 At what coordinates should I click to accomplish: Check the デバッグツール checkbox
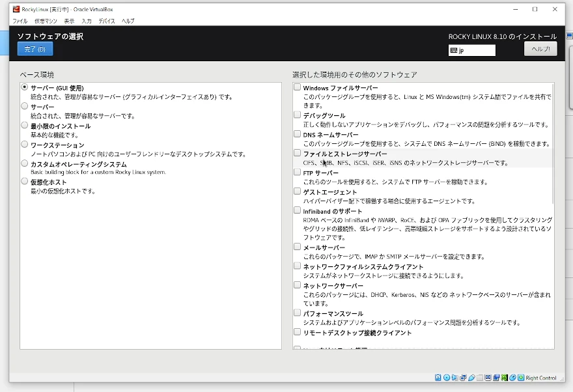tap(297, 115)
